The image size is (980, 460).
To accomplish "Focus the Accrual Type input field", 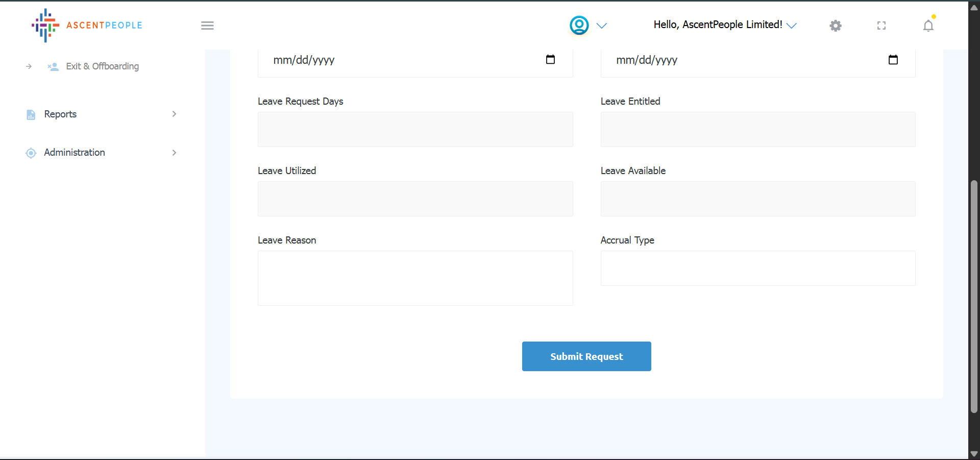I will coord(757,268).
